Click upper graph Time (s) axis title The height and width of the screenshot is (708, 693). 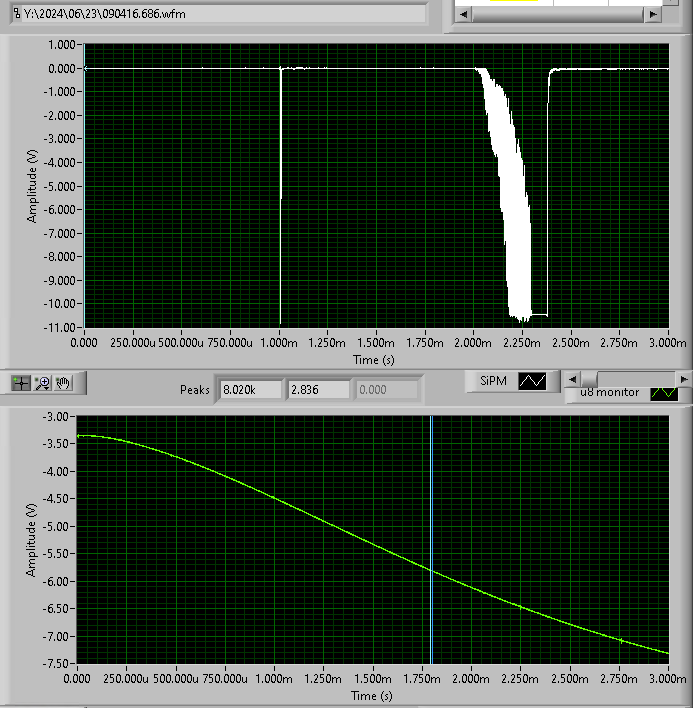(x=374, y=360)
